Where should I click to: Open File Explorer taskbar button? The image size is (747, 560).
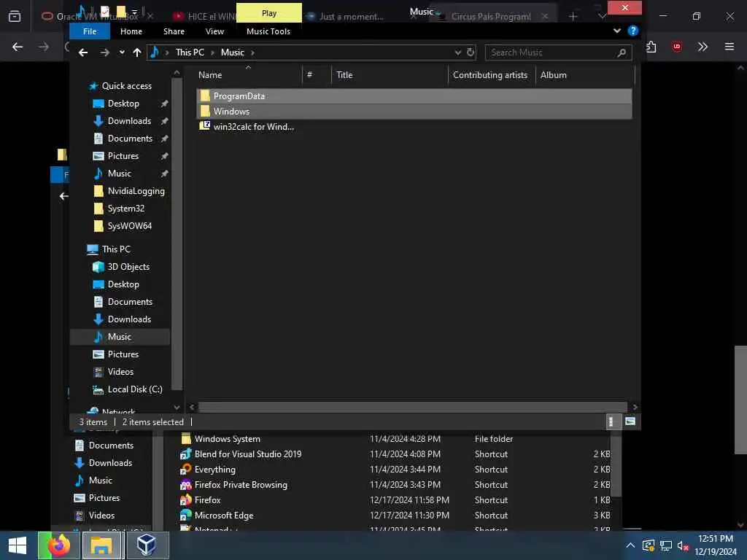point(102,545)
